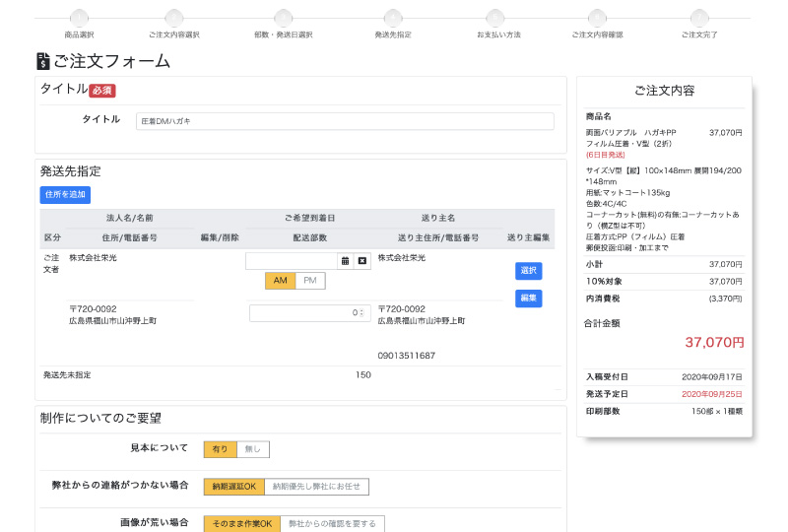Screen dimensions: 788x532
Task: Select 弊社からの確認を要する option
Action: [x=332, y=524]
